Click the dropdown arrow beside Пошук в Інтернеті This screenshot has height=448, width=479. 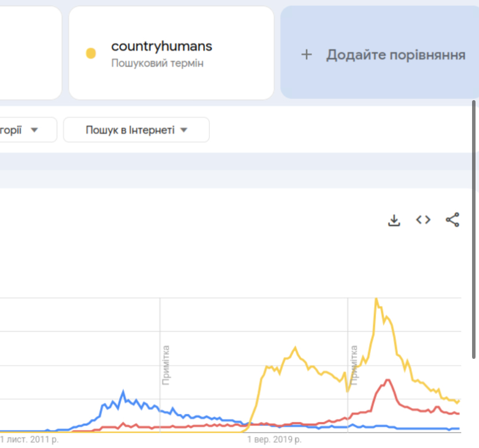tap(183, 130)
